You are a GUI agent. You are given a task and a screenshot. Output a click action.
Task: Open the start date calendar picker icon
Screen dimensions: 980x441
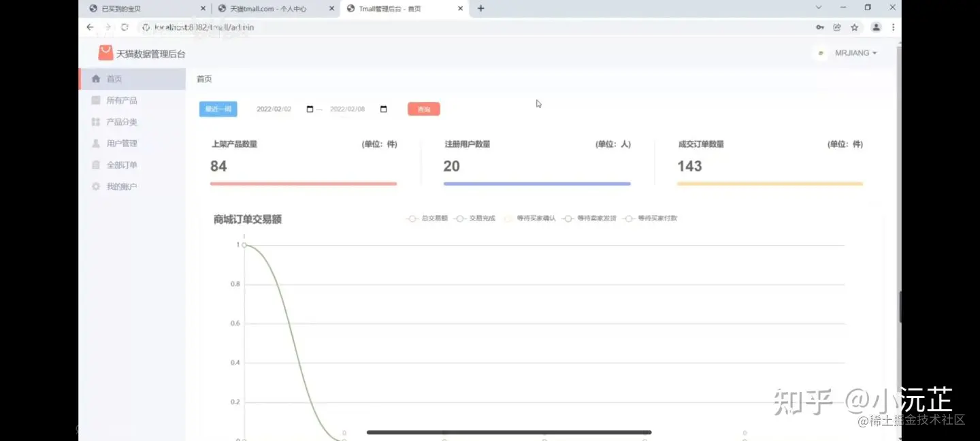pos(310,109)
